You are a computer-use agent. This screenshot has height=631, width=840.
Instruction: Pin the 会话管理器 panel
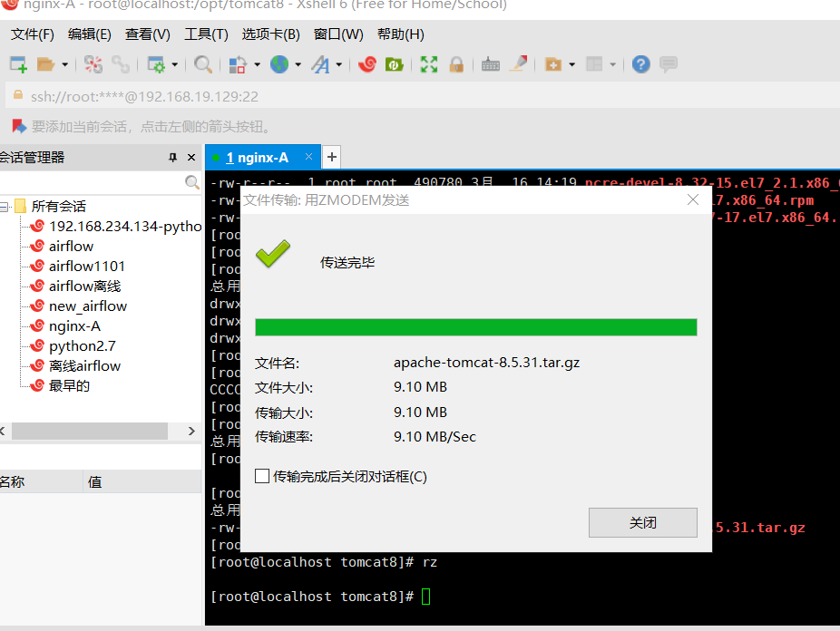pos(172,158)
